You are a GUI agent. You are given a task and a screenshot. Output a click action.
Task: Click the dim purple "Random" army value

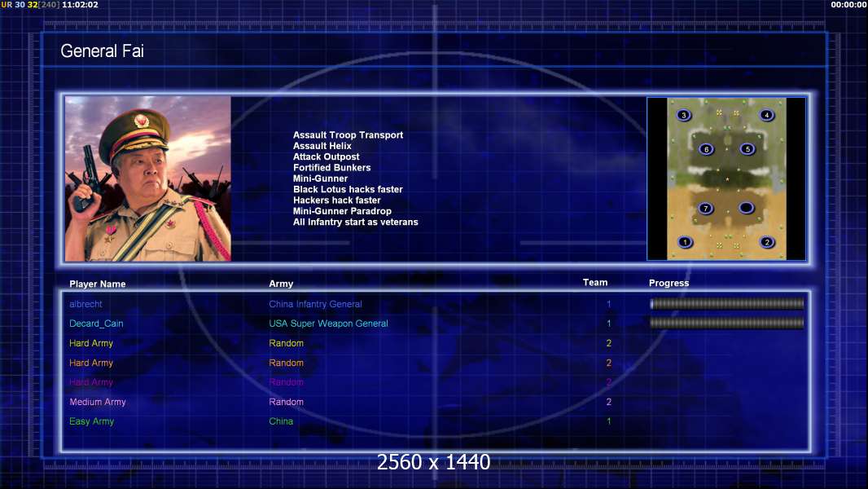[286, 382]
